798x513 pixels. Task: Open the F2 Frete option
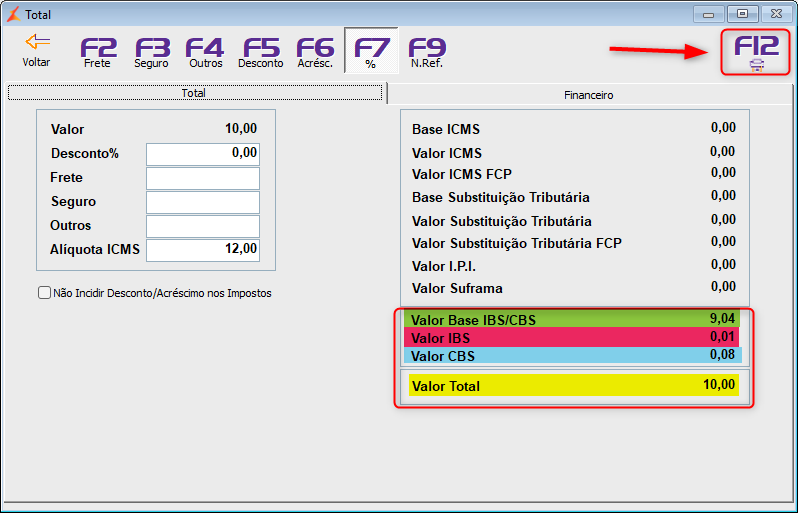click(x=98, y=53)
